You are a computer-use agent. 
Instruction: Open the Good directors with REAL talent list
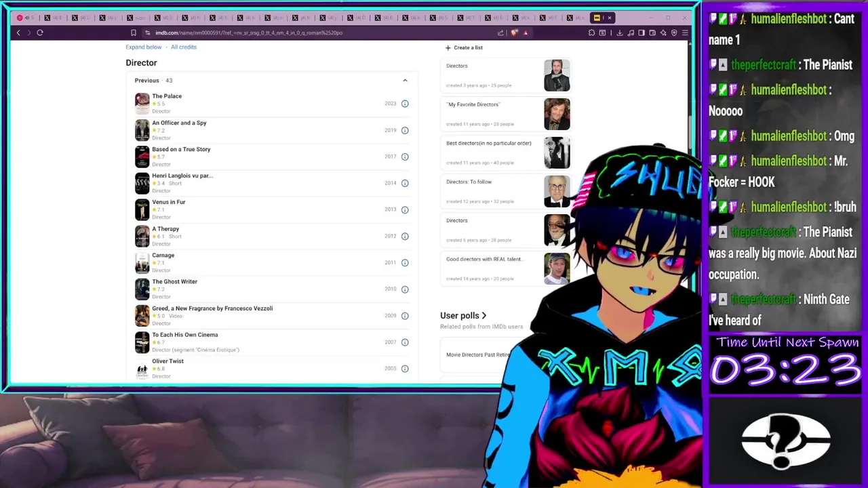coord(484,259)
